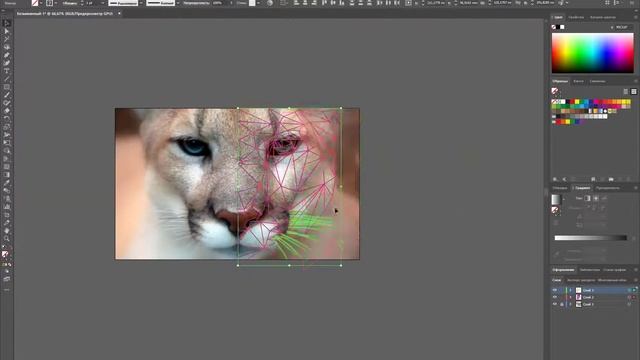This screenshot has width=640, height=360.
Task: Open the Экспорт ресурсов tab
Action: 581,280
